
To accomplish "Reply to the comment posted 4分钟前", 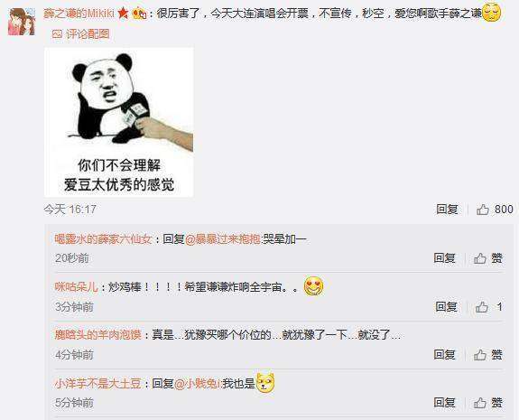I will pyautogui.click(x=444, y=355).
